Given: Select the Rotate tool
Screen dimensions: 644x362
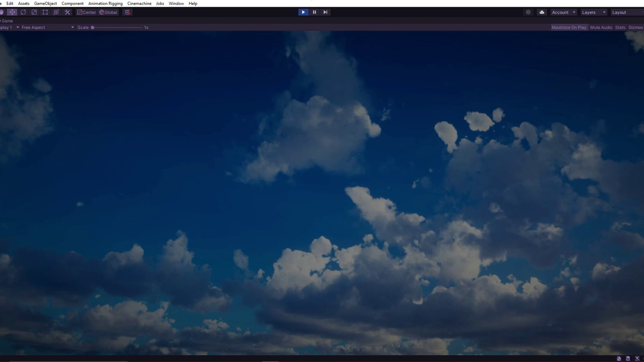Looking at the screenshot, I should coord(23,12).
